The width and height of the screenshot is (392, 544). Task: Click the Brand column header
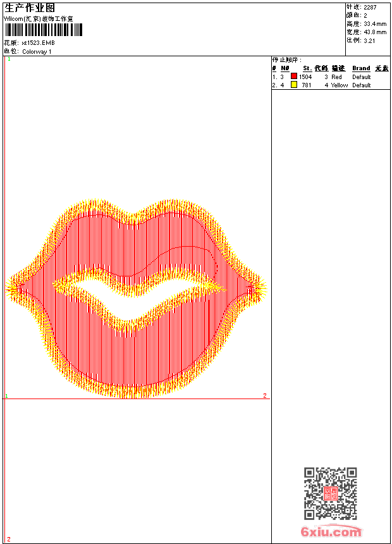click(x=361, y=68)
